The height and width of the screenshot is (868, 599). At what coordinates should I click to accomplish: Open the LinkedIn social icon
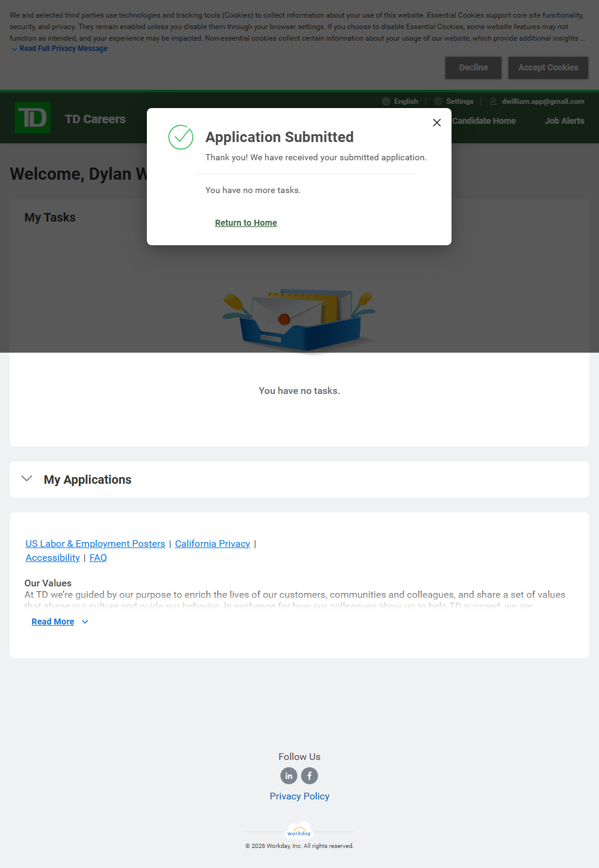pos(289,776)
